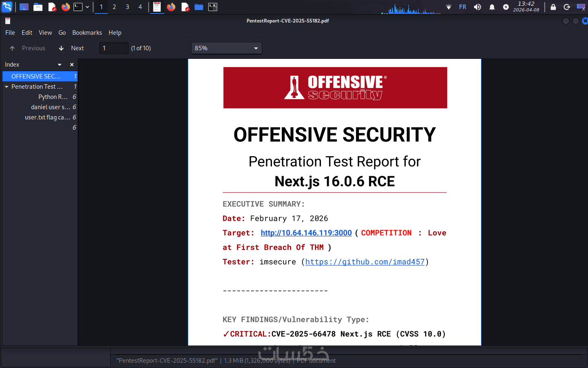Click the Previous page toolbar button

tap(27, 48)
